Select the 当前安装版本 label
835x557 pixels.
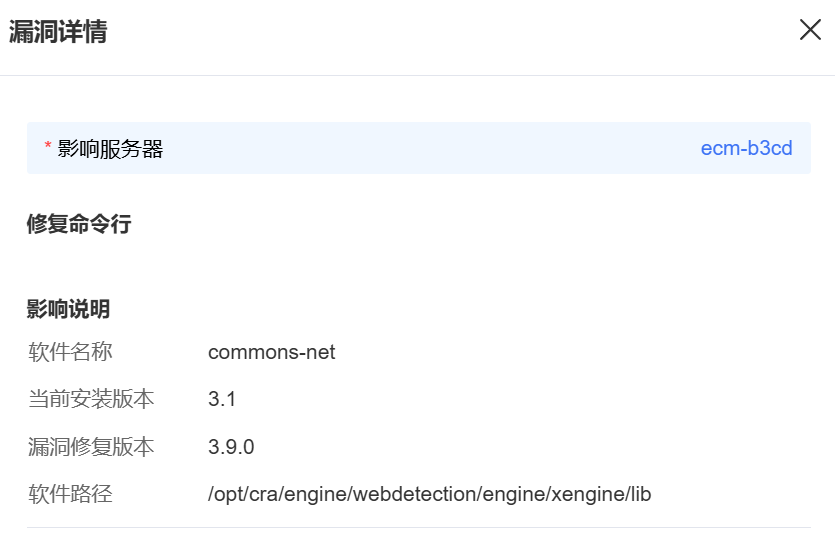point(91,399)
